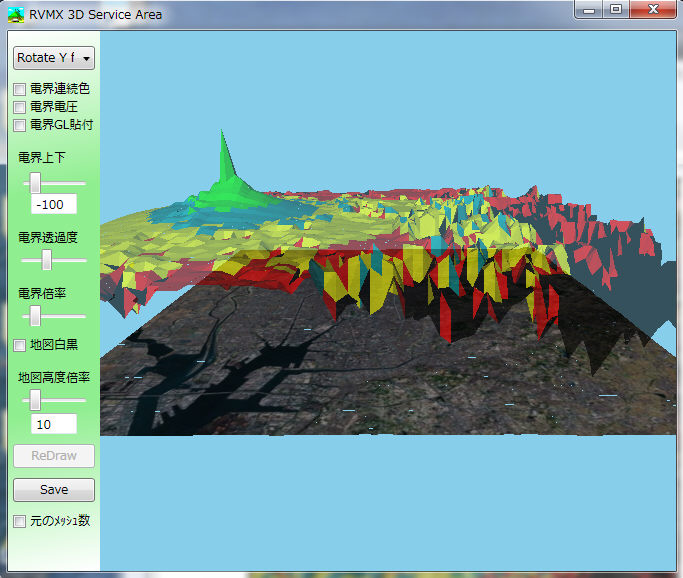Image resolution: width=683 pixels, height=578 pixels.
Task: Click the 電界上下 slider handle
Action: (35, 183)
